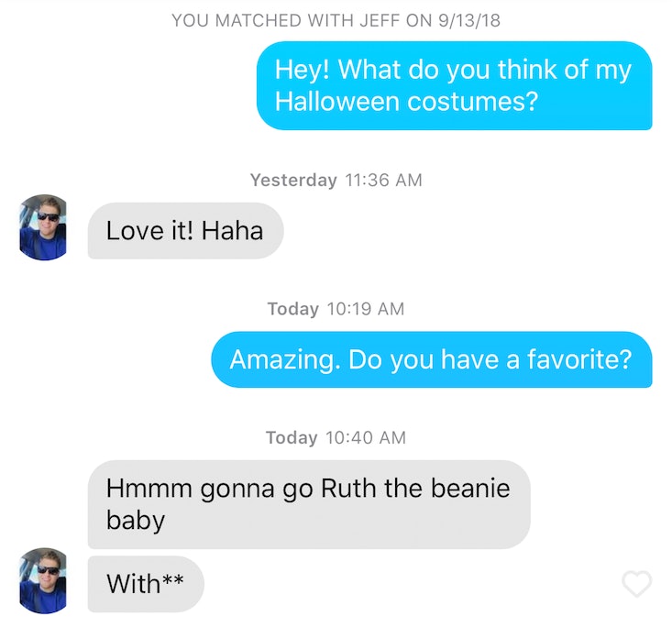672x638 pixels.
Task: Select the "With**" correction message bubble
Action: (146, 584)
